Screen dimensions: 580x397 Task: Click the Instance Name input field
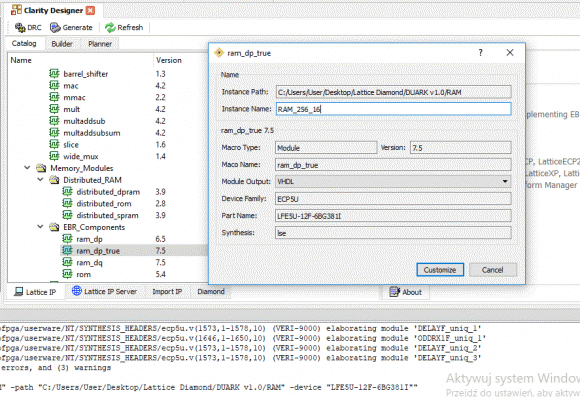point(394,109)
